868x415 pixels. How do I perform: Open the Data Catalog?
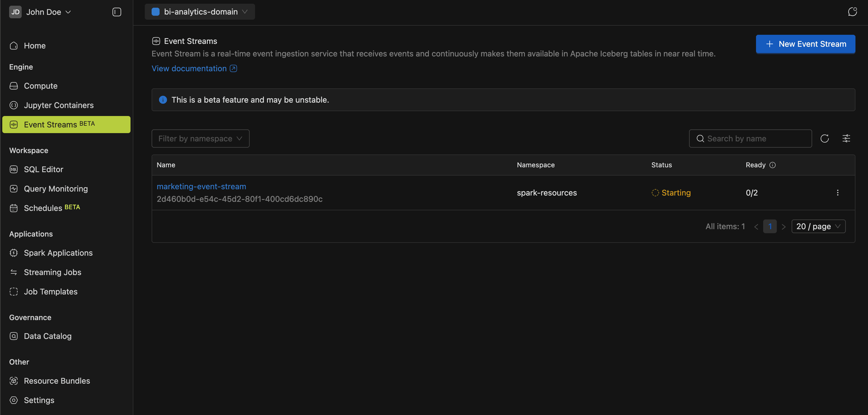coord(48,336)
